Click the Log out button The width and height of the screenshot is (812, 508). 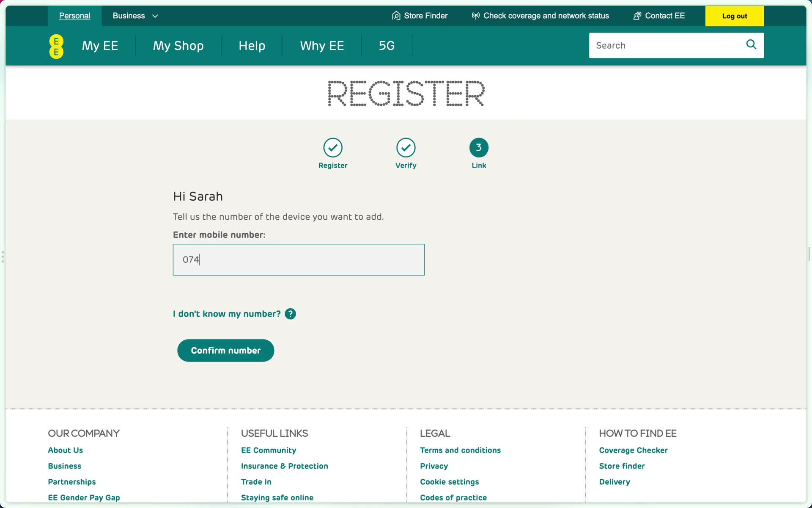coord(734,16)
